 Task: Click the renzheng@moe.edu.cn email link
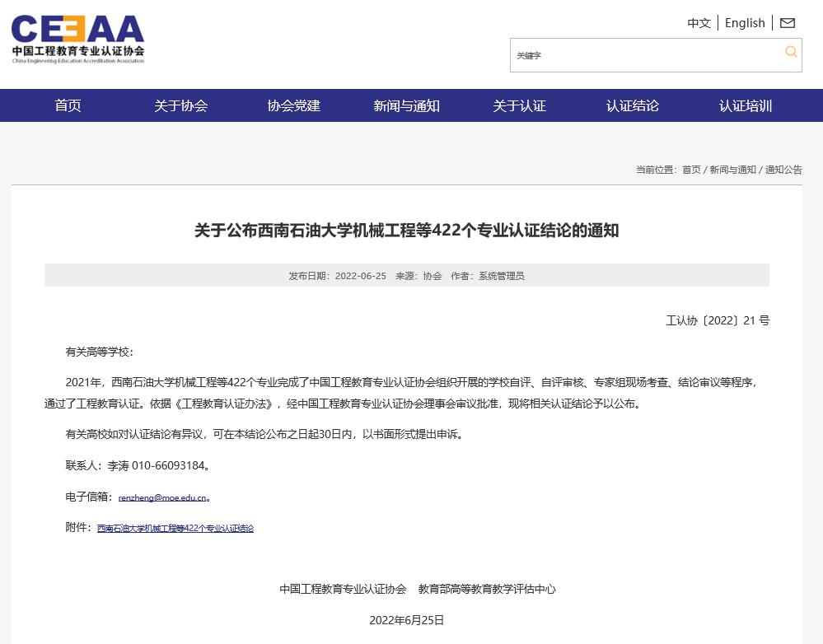[x=162, y=497]
